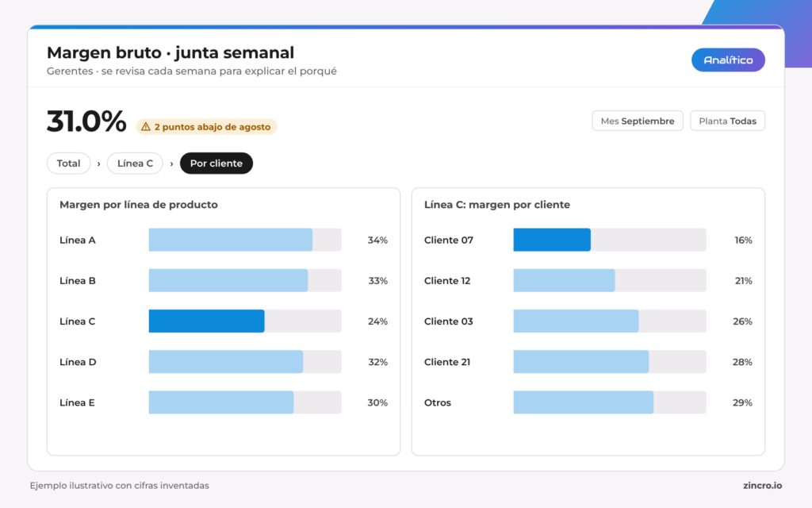
Task: Click the 30% value for Línea E
Action: pos(377,402)
